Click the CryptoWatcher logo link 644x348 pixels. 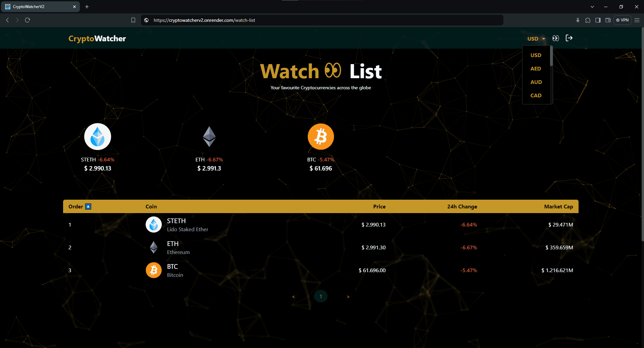(x=97, y=39)
